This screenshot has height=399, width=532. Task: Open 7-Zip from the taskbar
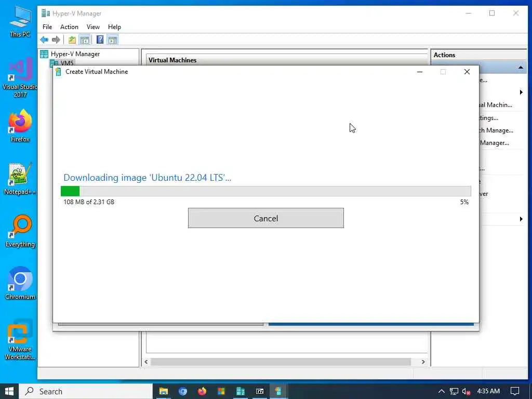[x=260, y=391]
